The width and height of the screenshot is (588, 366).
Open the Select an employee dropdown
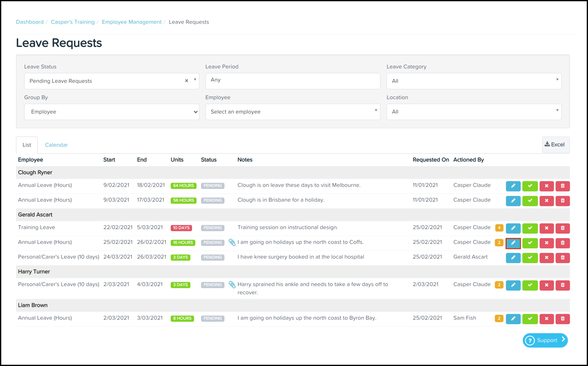[292, 112]
